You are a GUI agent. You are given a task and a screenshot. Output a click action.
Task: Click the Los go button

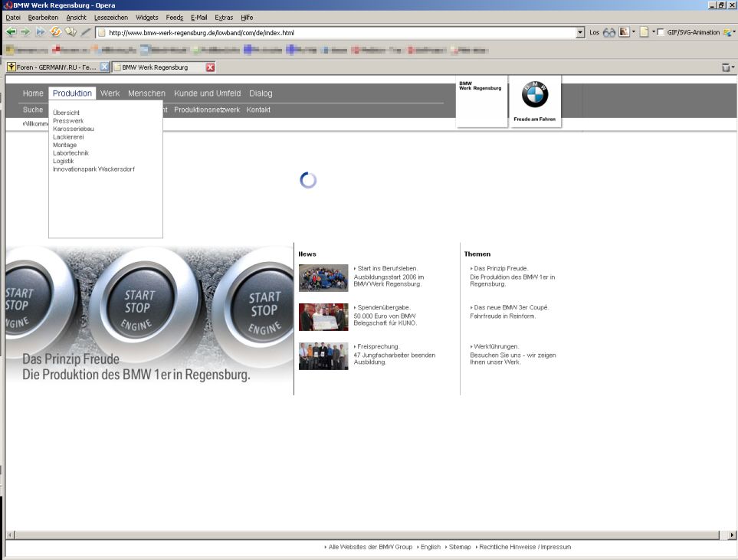(594, 32)
